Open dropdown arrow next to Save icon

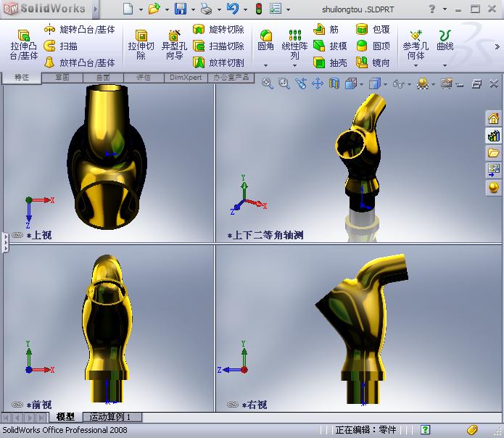[193, 10]
